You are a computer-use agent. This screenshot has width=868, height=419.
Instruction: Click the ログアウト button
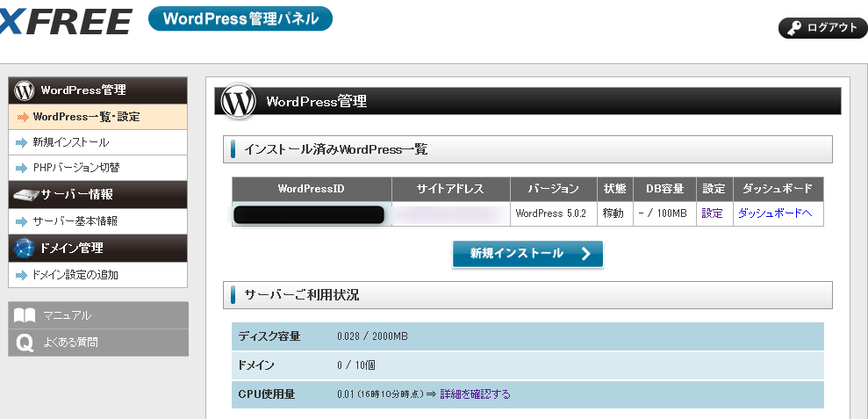point(822,28)
